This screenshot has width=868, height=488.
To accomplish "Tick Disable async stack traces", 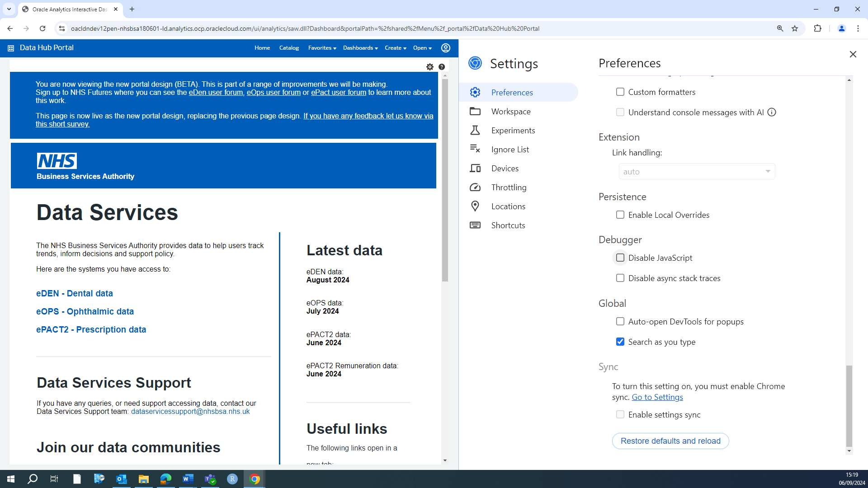I will (x=620, y=278).
